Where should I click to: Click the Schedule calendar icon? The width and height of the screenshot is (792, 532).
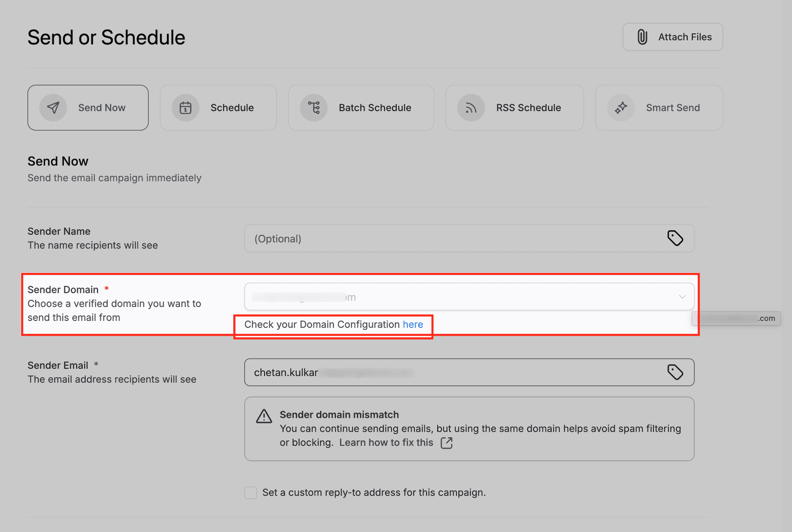[185, 108]
